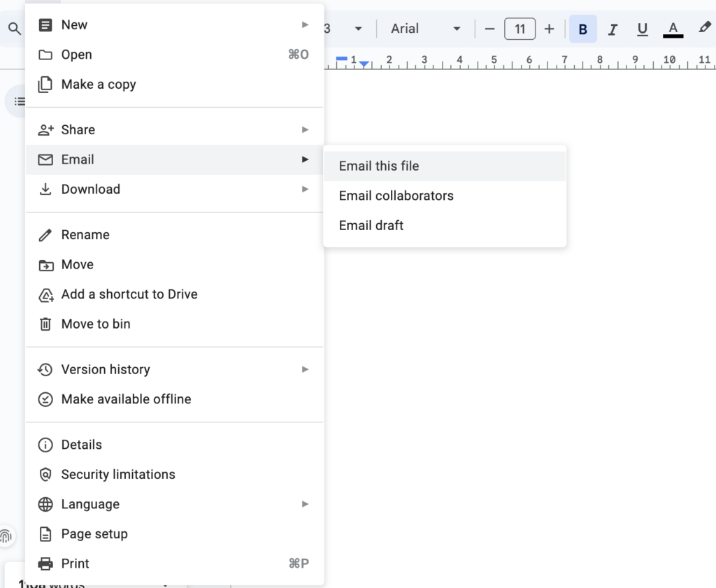Image resolution: width=716 pixels, height=588 pixels.
Task: Select Move to bin
Action: [174, 324]
